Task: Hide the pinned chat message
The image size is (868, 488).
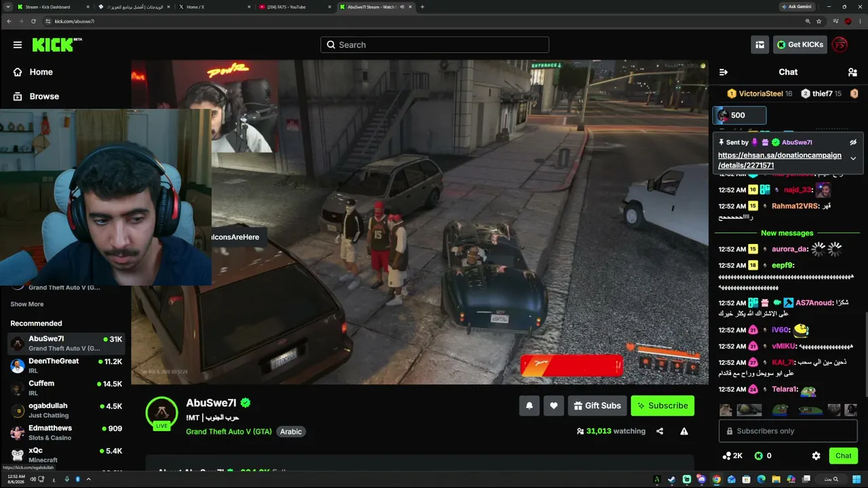Action: [853, 142]
